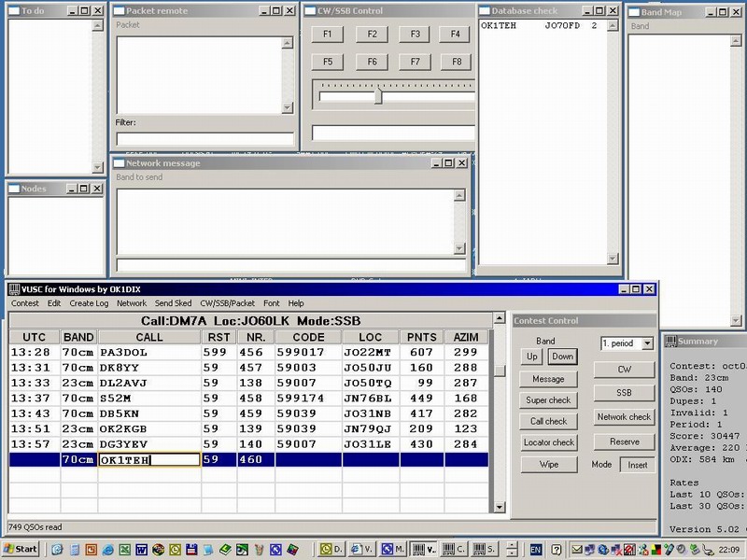The image size is (747, 560).
Task: Click the EN language indicator
Action: click(x=535, y=550)
